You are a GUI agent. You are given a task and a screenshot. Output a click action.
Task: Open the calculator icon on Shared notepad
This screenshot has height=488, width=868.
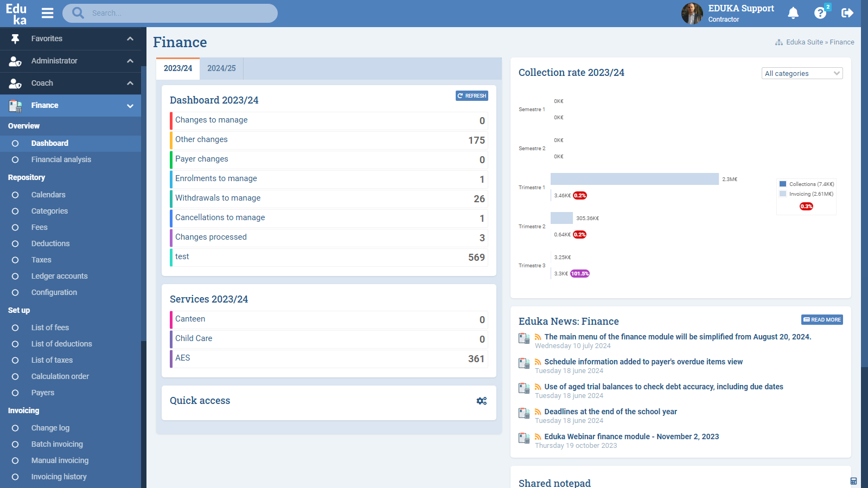click(854, 480)
